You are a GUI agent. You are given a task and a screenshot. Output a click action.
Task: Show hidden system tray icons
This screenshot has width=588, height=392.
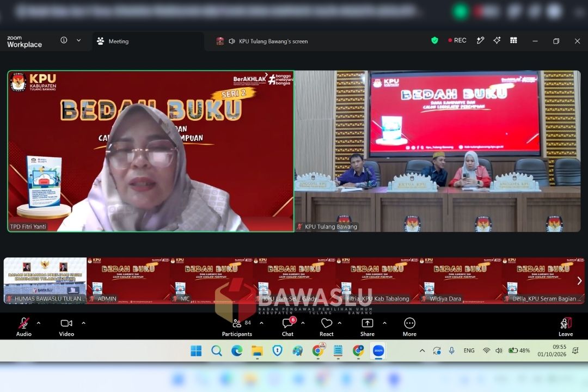point(422,351)
